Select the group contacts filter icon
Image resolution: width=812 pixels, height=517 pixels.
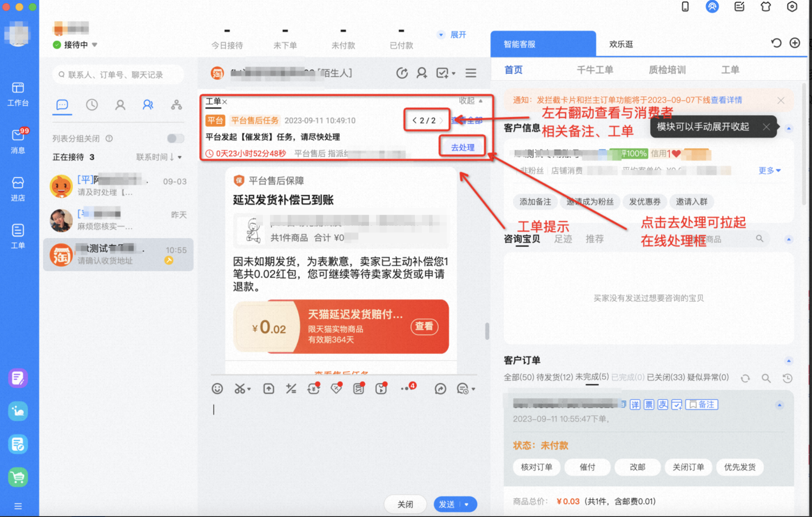coord(148,105)
